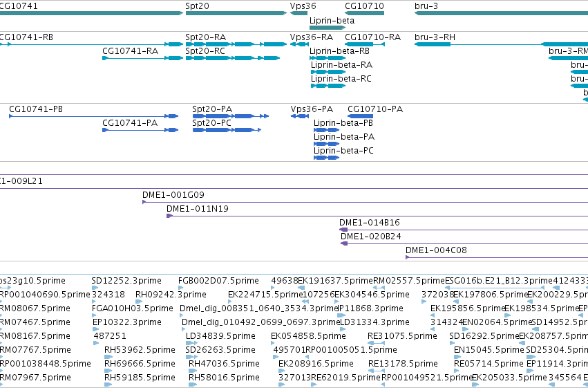Select EST FGB002D07.5prime
This screenshot has width=588, height=388.
pyautogui.click(x=218, y=281)
